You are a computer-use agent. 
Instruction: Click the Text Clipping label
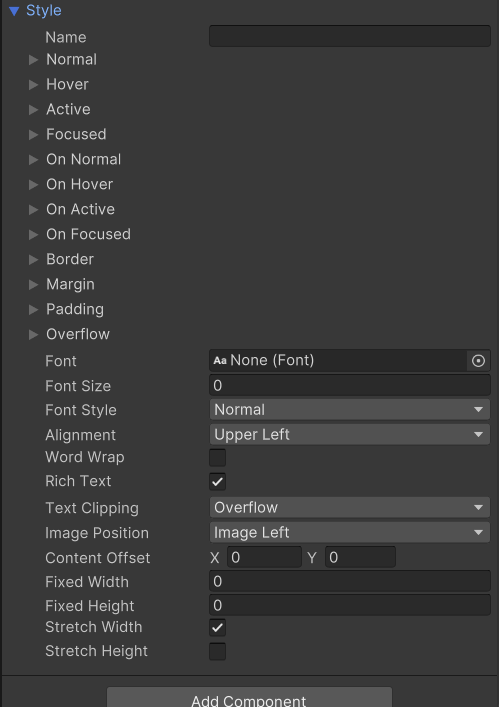click(92, 508)
